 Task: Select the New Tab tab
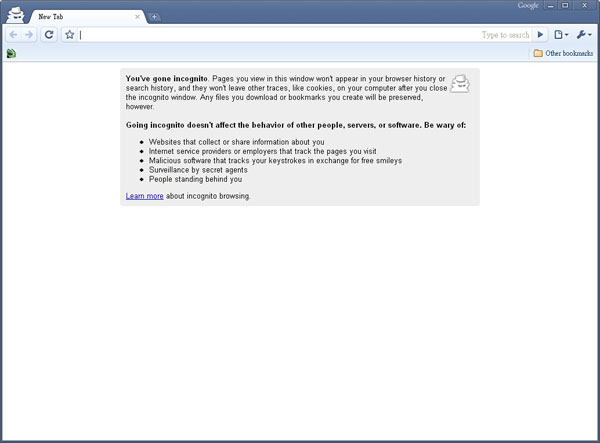[x=80, y=17]
